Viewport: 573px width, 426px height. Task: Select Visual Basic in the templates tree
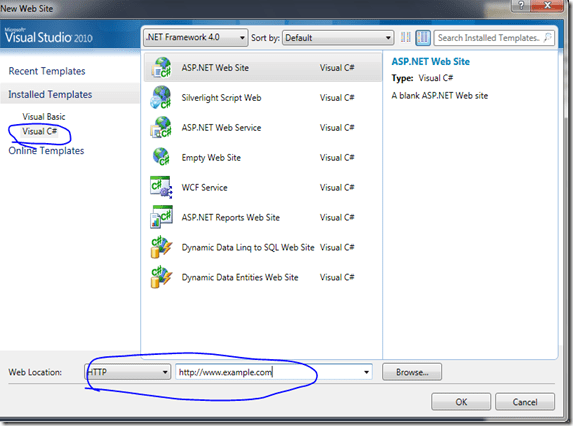point(44,117)
